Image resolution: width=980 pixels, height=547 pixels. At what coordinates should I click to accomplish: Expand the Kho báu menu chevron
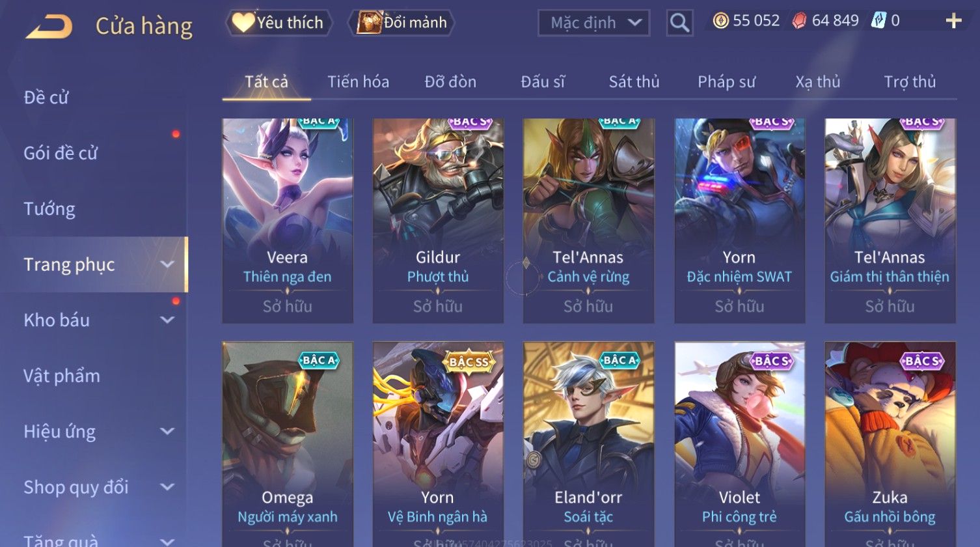coord(167,320)
